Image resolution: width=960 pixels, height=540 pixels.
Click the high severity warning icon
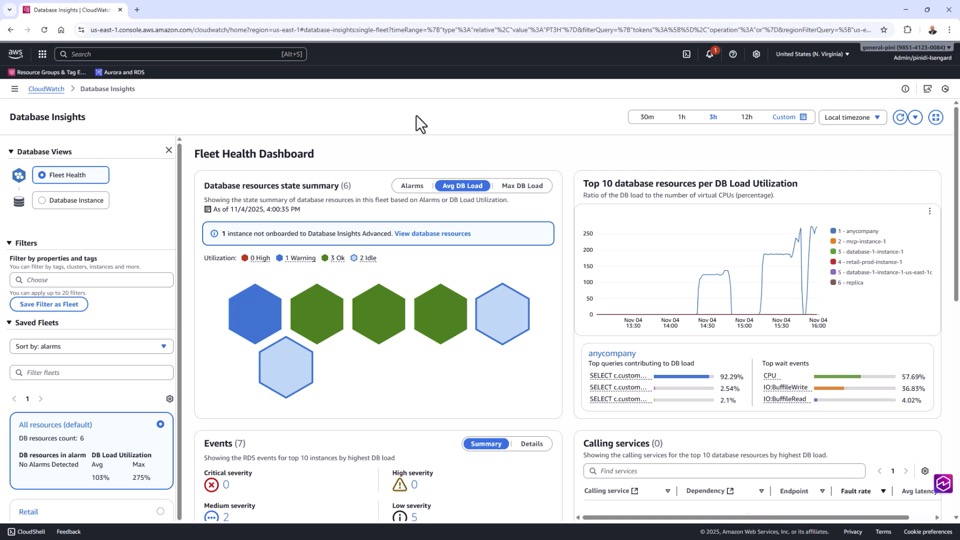pyautogui.click(x=400, y=485)
